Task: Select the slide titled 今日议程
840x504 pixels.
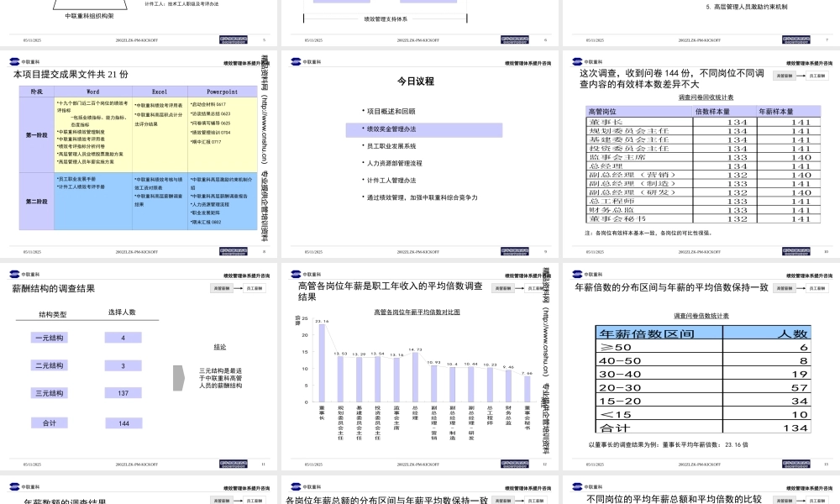Action: [x=420, y=155]
